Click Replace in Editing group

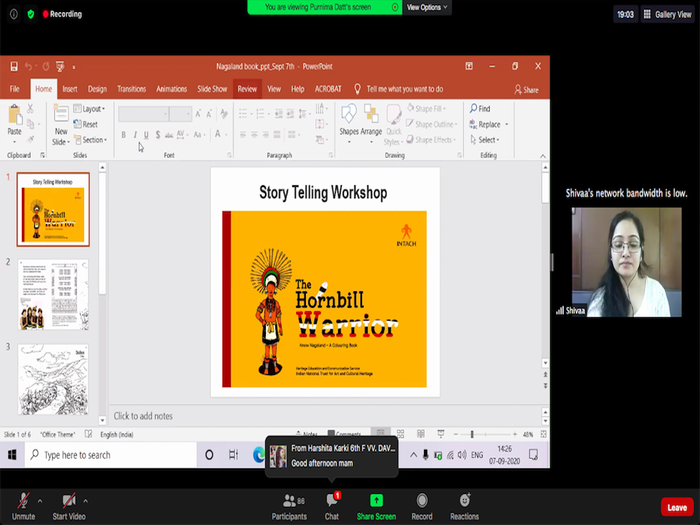489,125
